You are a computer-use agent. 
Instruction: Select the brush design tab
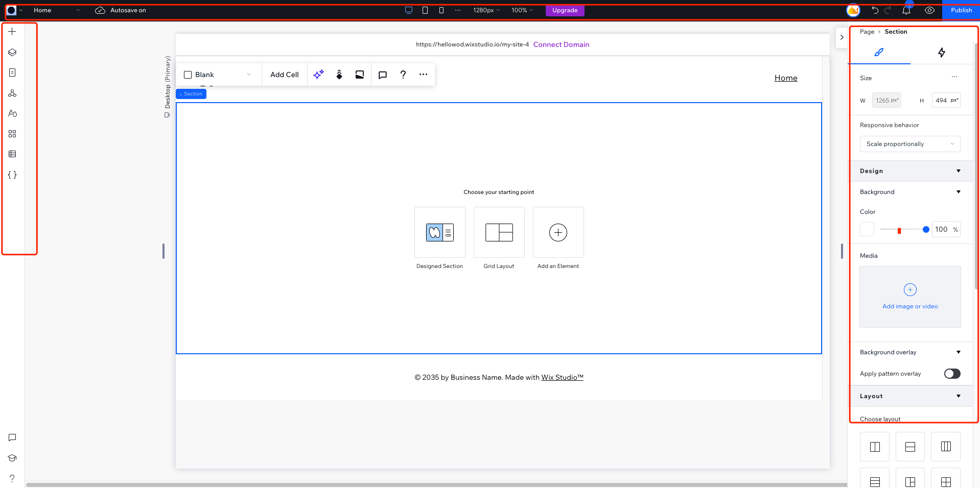pyautogui.click(x=879, y=52)
